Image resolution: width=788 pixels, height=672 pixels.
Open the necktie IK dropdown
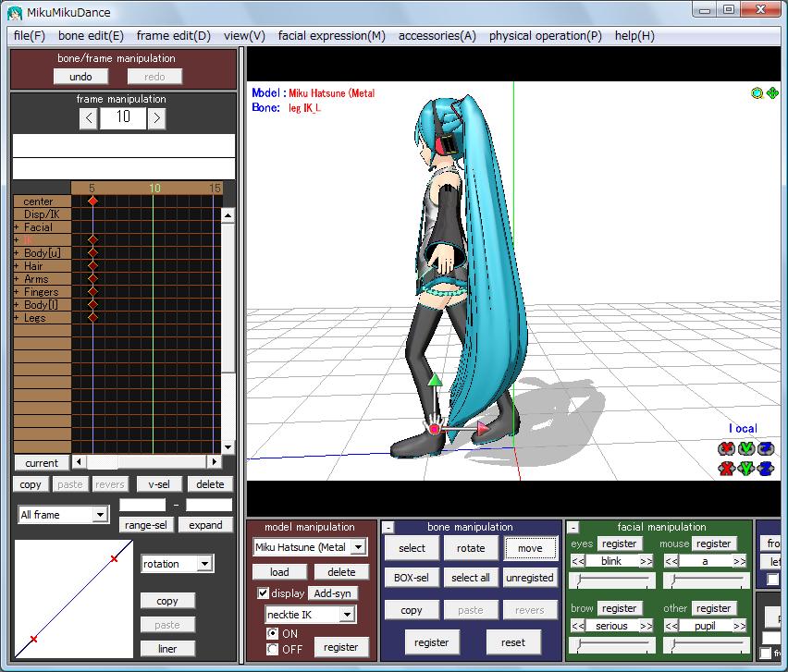tap(347, 615)
